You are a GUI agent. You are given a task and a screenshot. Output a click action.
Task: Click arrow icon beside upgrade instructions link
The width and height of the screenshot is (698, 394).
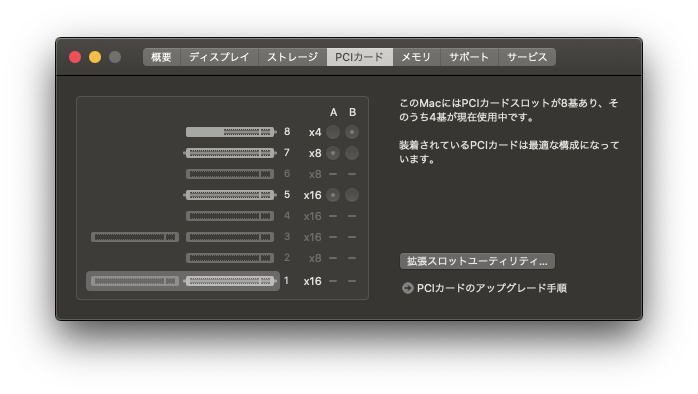(x=407, y=288)
